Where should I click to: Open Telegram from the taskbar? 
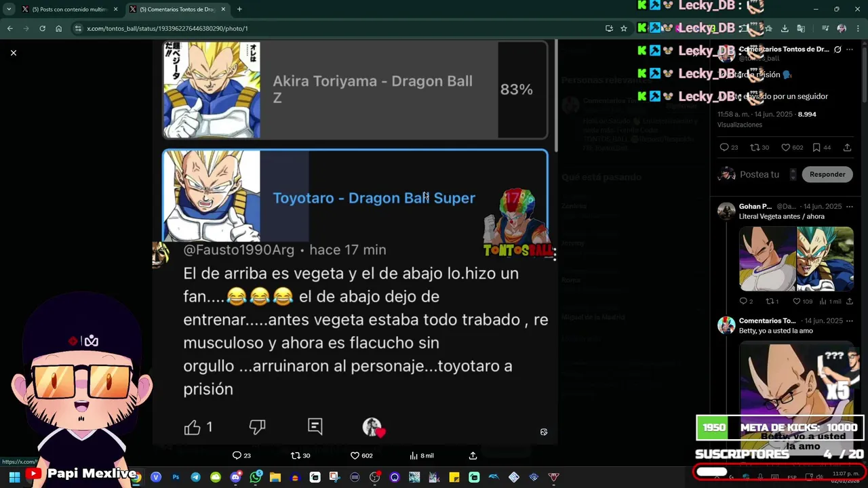195,477
